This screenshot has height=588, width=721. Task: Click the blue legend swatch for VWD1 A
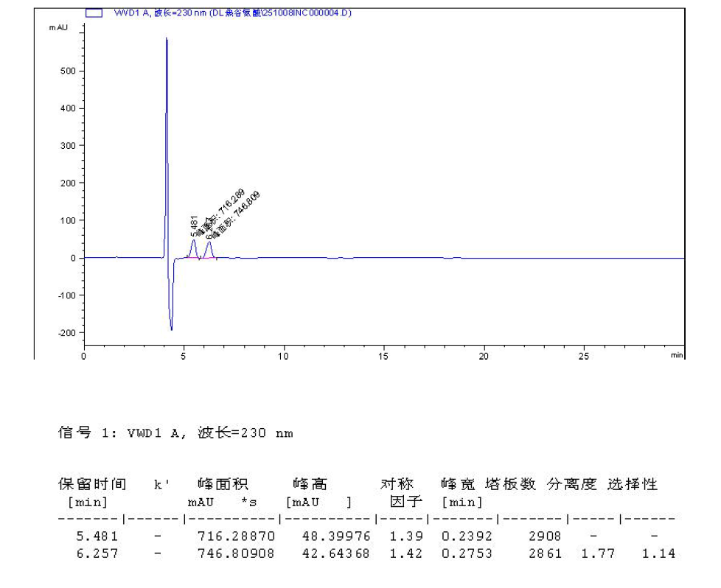[94, 13]
